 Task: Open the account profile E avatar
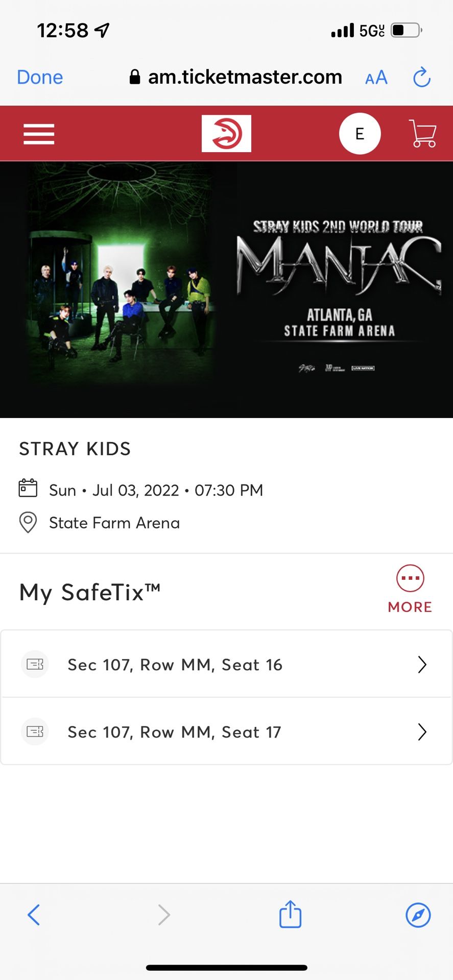pos(360,134)
